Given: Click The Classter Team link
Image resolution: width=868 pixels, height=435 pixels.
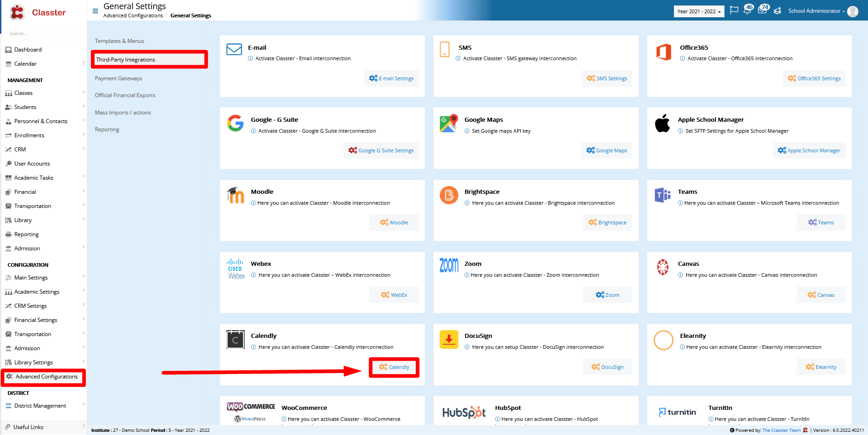Looking at the screenshot, I should click(781, 430).
